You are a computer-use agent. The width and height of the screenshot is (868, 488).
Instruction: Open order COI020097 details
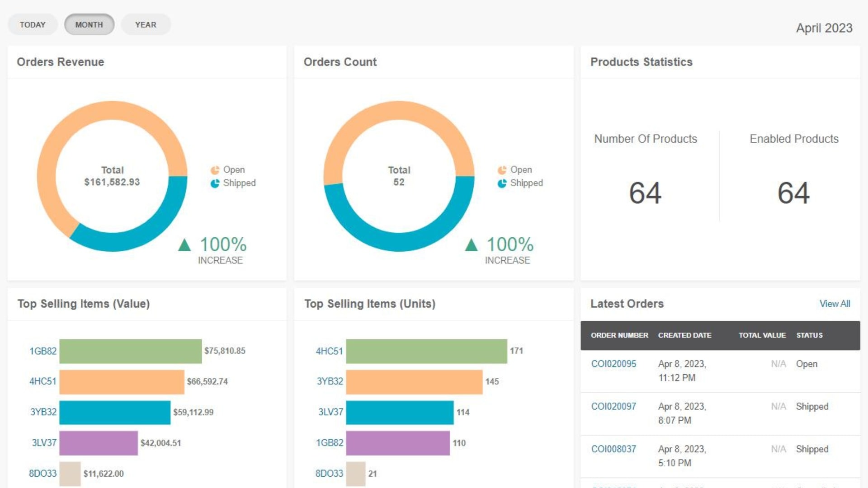point(614,406)
